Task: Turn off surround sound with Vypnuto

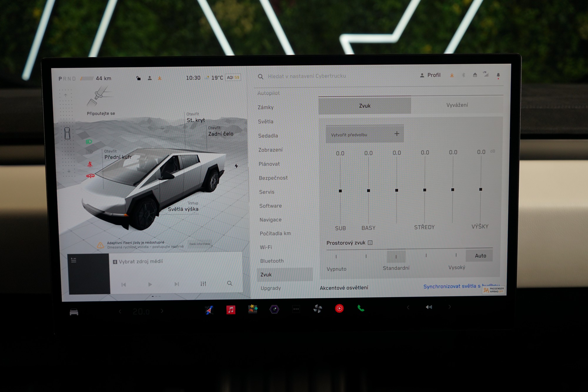Action: point(336,257)
